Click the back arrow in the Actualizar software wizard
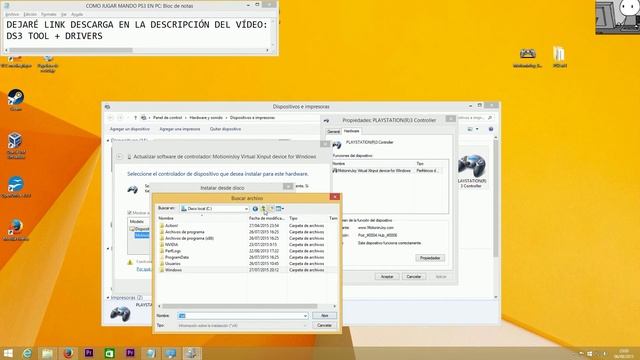This screenshot has height=360, width=640. pos(120,157)
